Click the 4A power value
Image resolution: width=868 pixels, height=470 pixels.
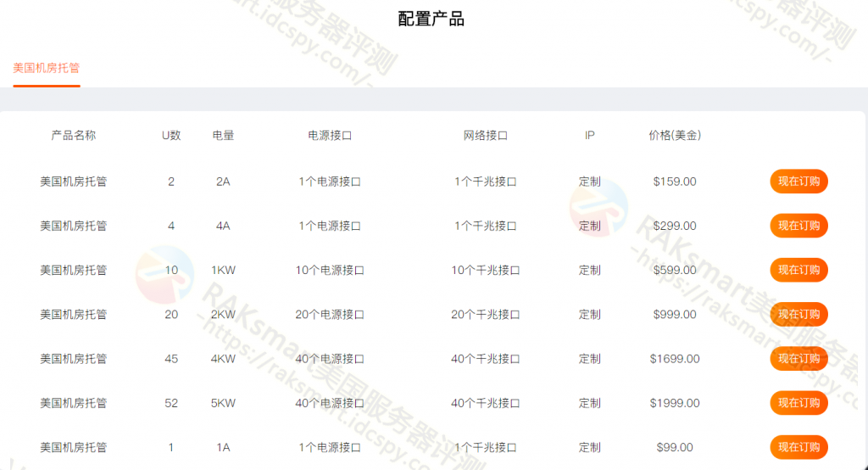(x=223, y=226)
